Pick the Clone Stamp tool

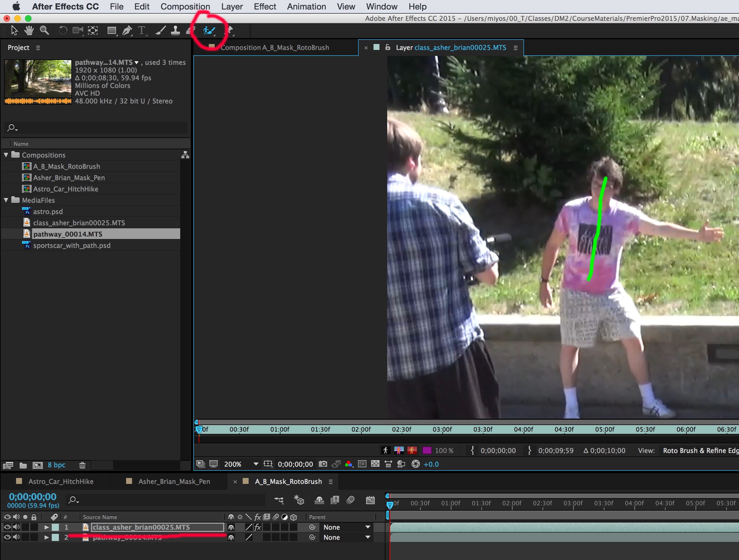(175, 31)
